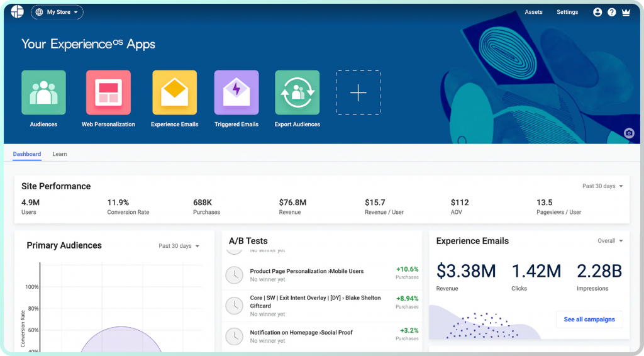Change Primary Audiences Past 30 days range

[x=179, y=246]
